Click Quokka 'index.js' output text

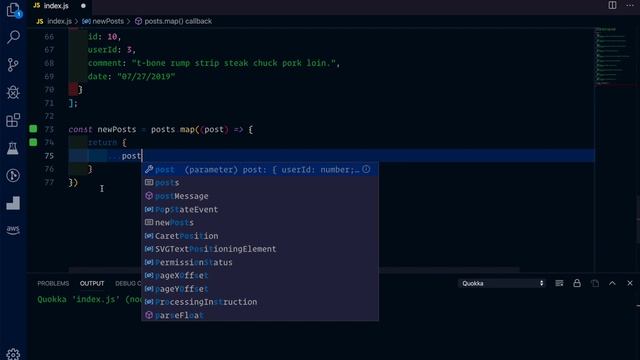coord(90,299)
